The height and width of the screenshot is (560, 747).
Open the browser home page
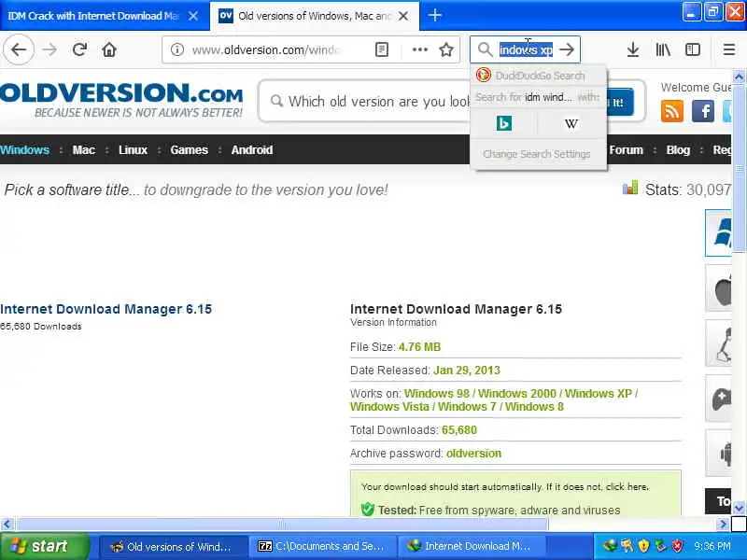click(x=109, y=49)
